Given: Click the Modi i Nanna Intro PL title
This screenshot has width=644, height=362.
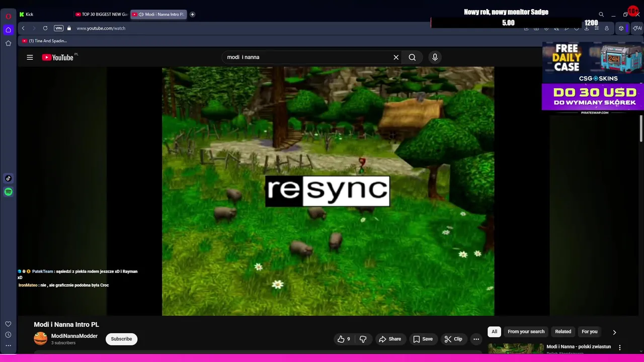Looking at the screenshot, I should (x=66, y=325).
